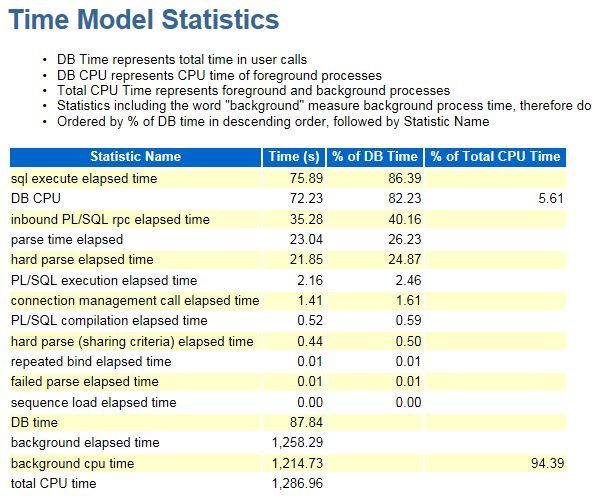
Task: Select hard parse elapsed time value 21.85
Action: (x=306, y=260)
